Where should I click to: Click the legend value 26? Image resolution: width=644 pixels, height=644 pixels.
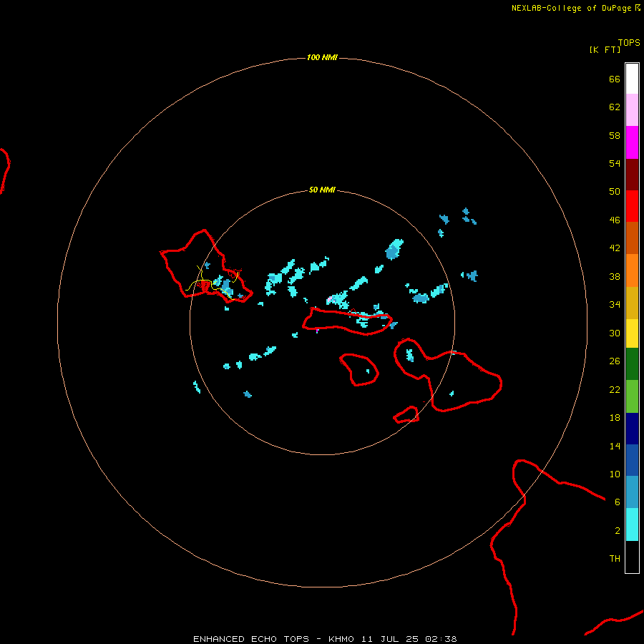pyautogui.click(x=615, y=361)
